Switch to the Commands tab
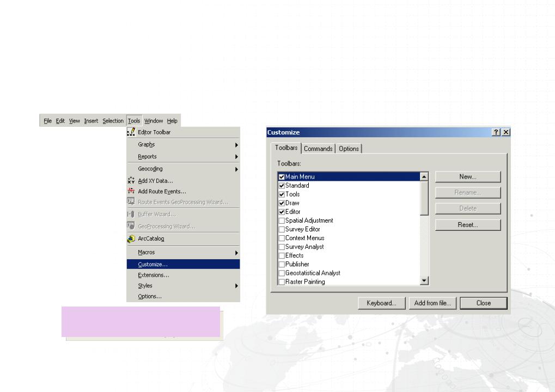The height and width of the screenshot is (392, 555). 318,149
